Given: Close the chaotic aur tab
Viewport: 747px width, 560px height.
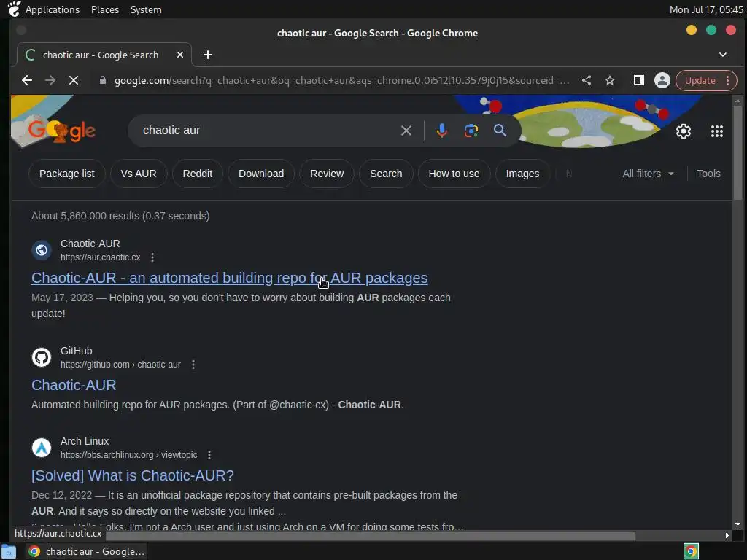Looking at the screenshot, I should 180,55.
